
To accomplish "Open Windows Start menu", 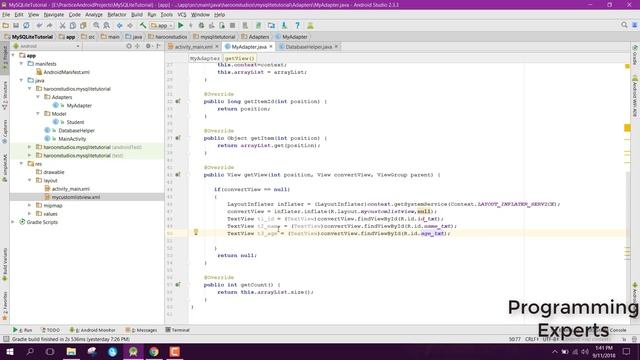I will coord(9,351).
